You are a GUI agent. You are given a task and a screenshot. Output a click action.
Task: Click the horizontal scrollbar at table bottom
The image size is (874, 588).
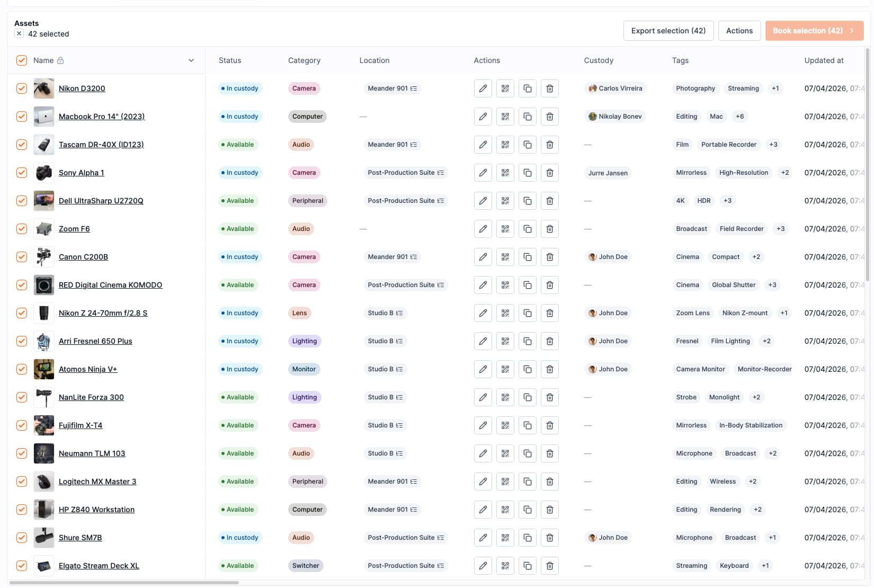click(124, 583)
